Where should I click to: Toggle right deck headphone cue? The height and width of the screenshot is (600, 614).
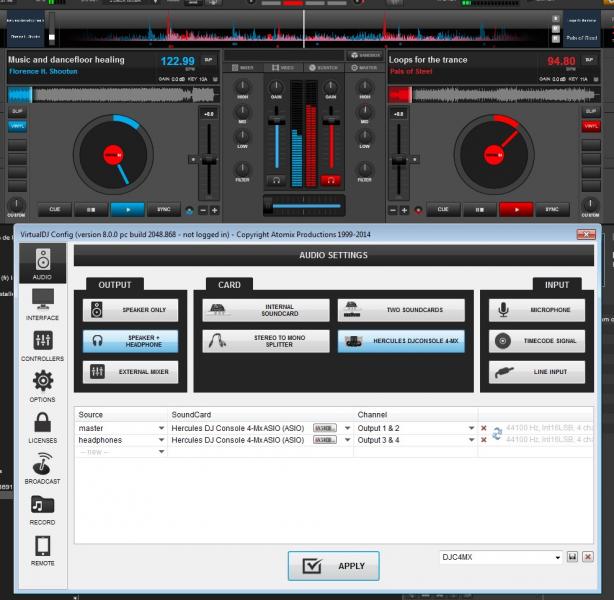tap(331, 180)
